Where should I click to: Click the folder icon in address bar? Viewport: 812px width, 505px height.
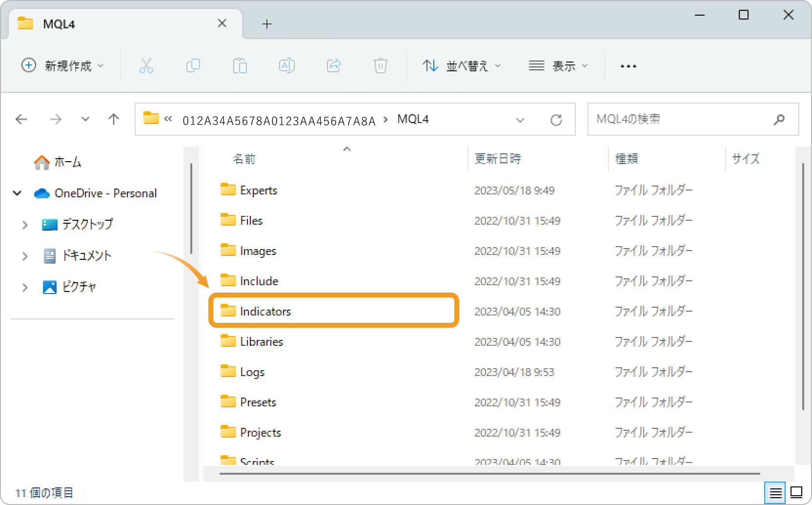151,118
